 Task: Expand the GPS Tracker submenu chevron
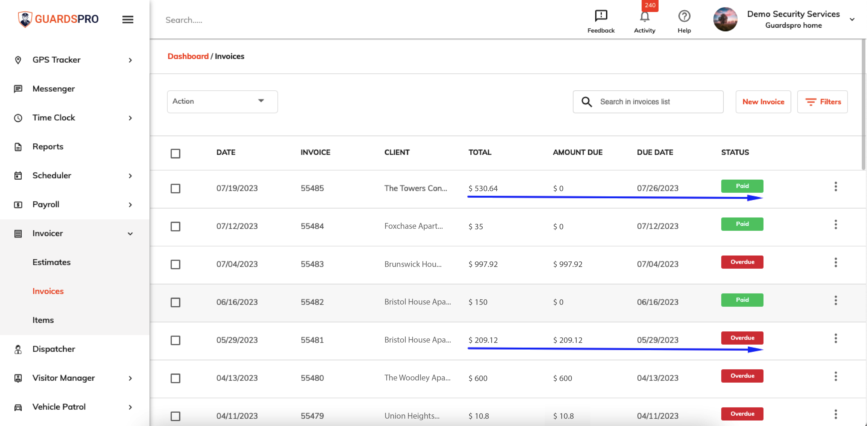(130, 60)
